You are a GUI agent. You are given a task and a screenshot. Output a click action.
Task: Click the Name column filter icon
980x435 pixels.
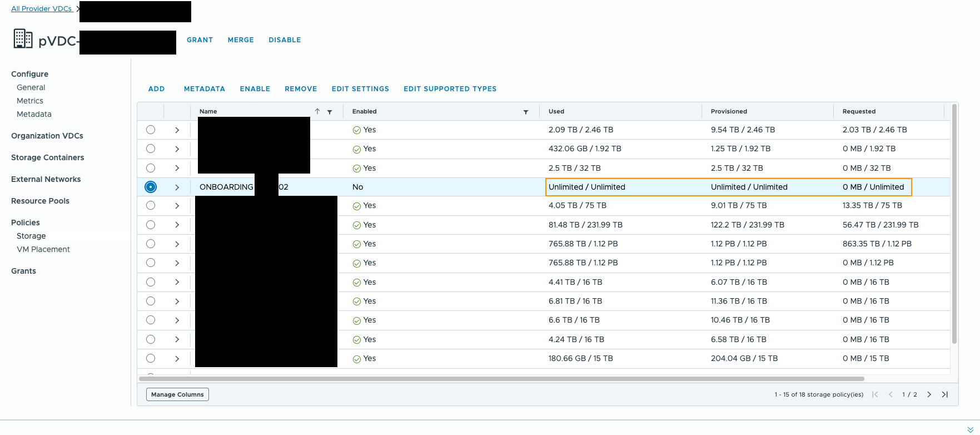tap(330, 112)
